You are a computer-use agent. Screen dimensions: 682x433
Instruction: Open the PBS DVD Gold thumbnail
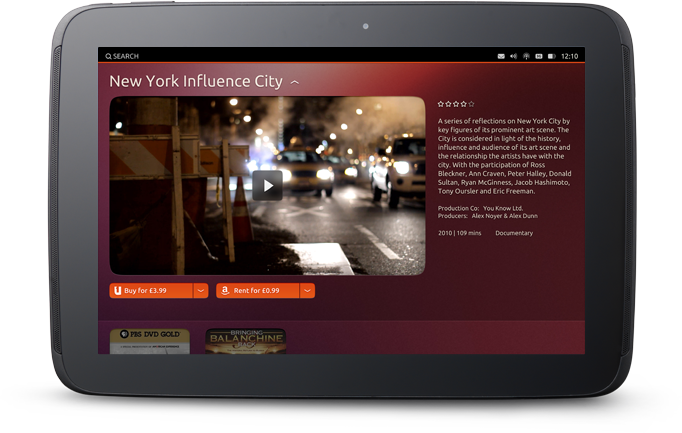pyautogui.click(x=150, y=341)
